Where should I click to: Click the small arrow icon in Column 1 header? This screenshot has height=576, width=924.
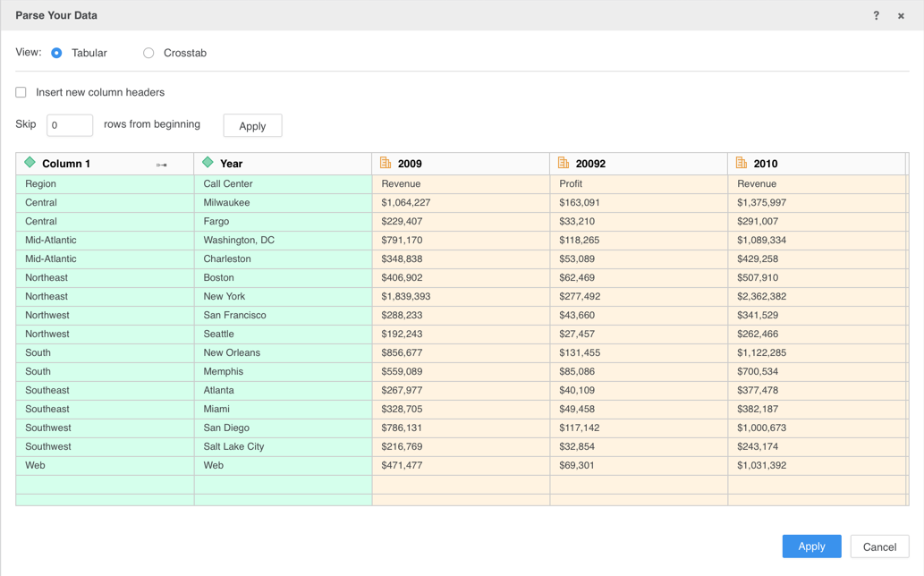[162, 165]
